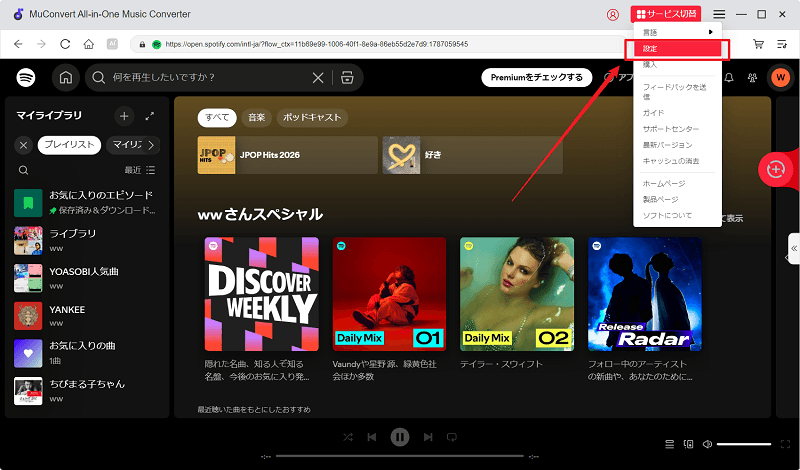Viewport: 800px width, 470px height.
Task: Go forward with the browser forward arrow
Action: [x=41, y=44]
